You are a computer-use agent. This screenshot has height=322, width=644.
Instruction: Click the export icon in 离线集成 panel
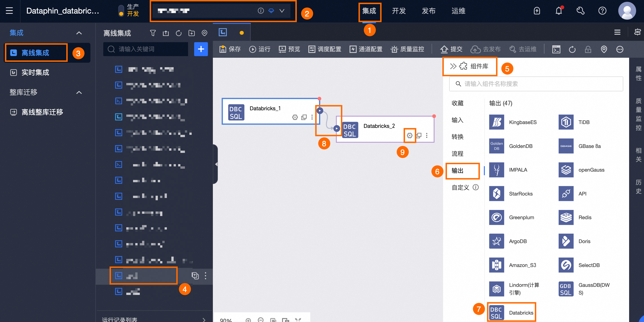coord(166,33)
